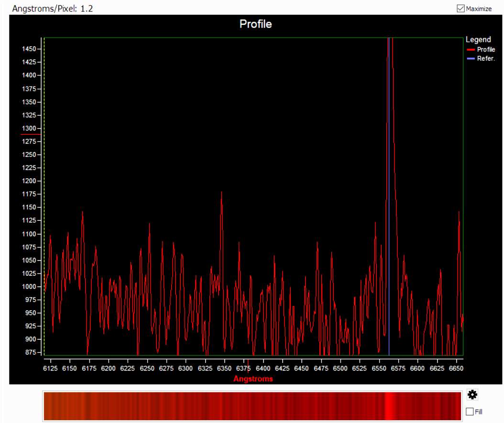Viewport: 504px width, 423px height.
Task: Click the Profile chart title
Action: tap(255, 24)
